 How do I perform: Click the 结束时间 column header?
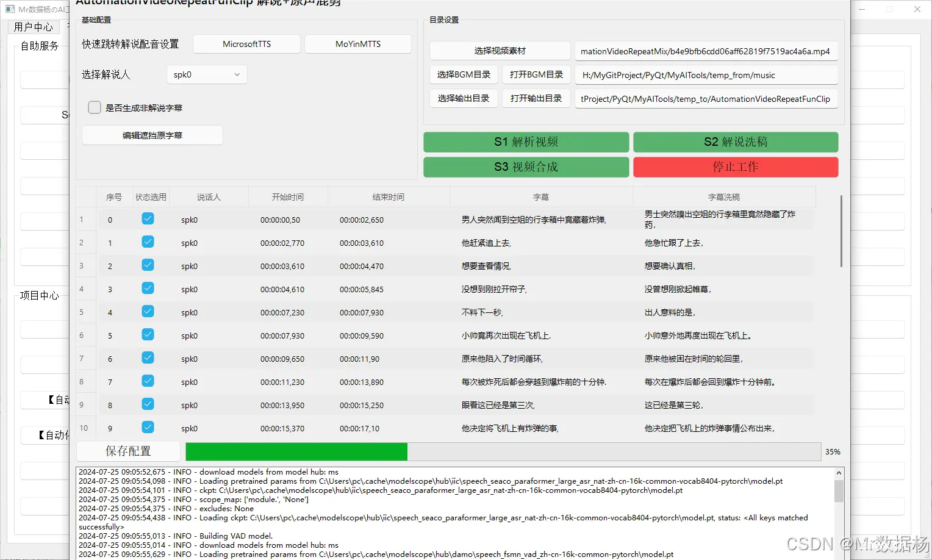coord(389,197)
